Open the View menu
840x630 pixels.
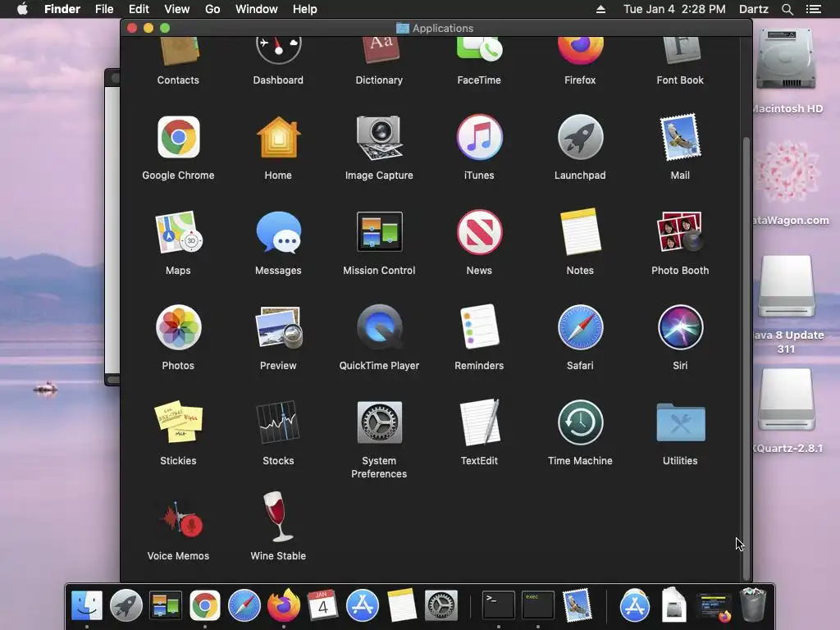[x=177, y=9]
